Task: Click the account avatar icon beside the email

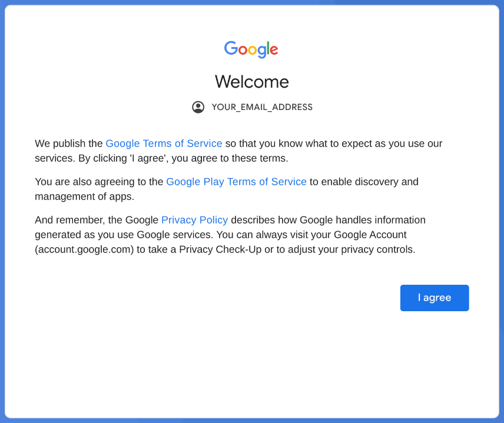Action: (x=198, y=107)
